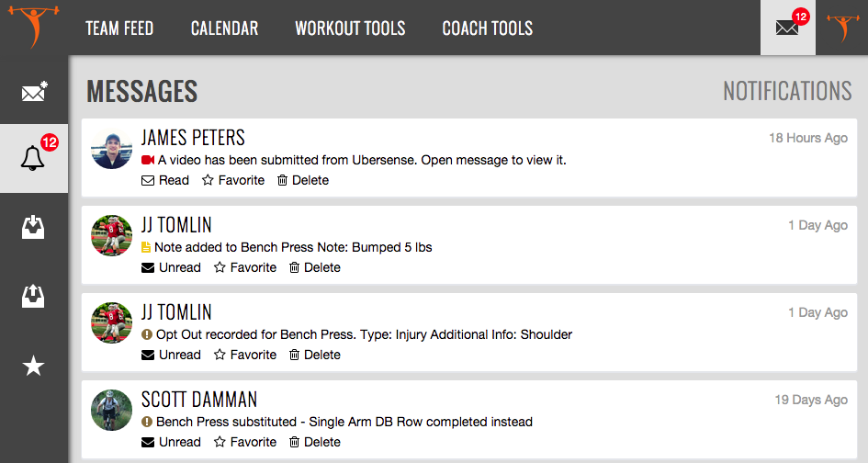Open the Workout Tools menu

tap(350, 28)
